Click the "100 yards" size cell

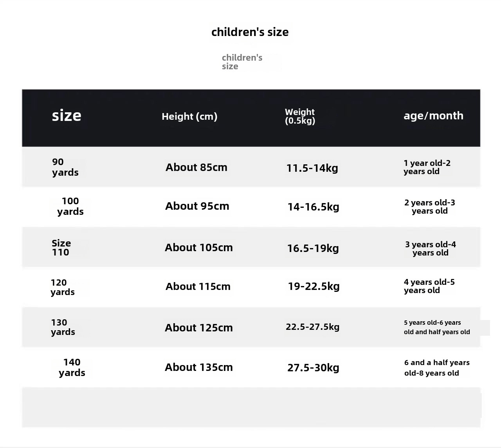click(70, 206)
